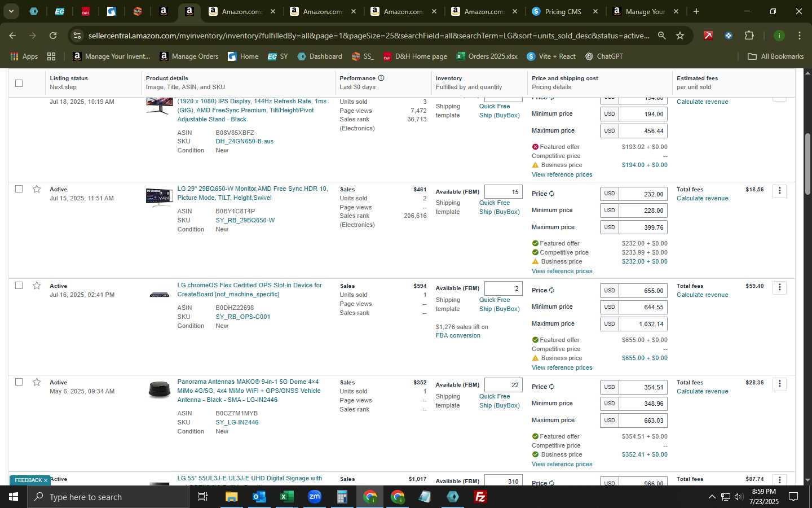Open the Manage Orders bookmark

[189, 56]
